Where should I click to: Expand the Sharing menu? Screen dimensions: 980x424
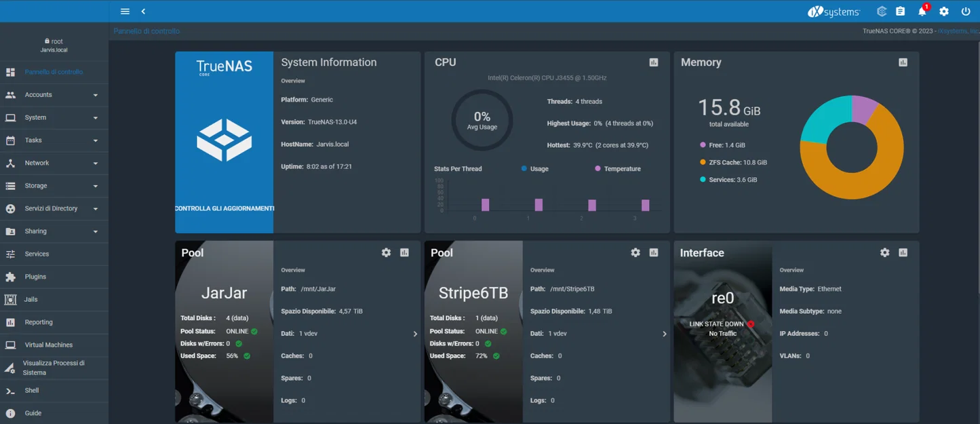(54, 231)
